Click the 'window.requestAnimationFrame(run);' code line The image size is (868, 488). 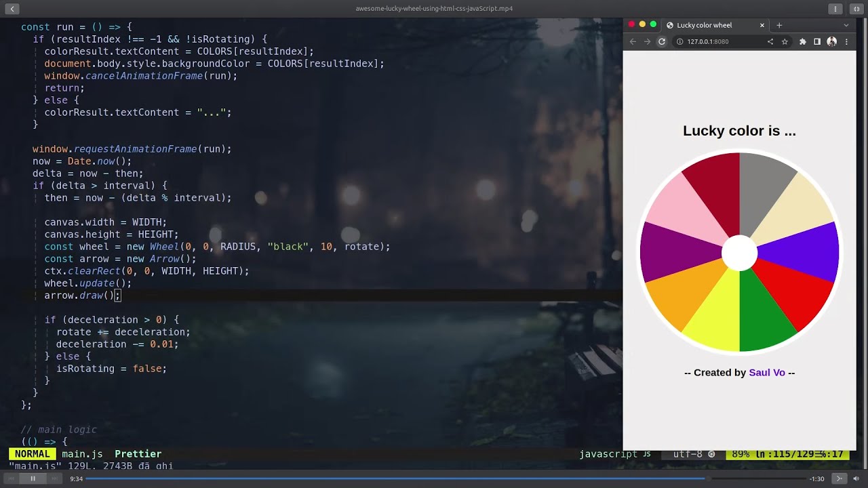132,149
